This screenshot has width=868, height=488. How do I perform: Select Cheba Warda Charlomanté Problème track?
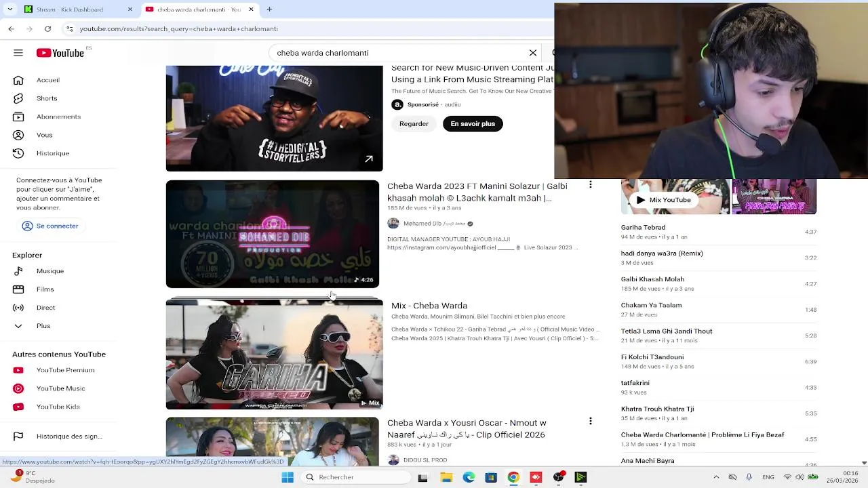coord(719,439)
